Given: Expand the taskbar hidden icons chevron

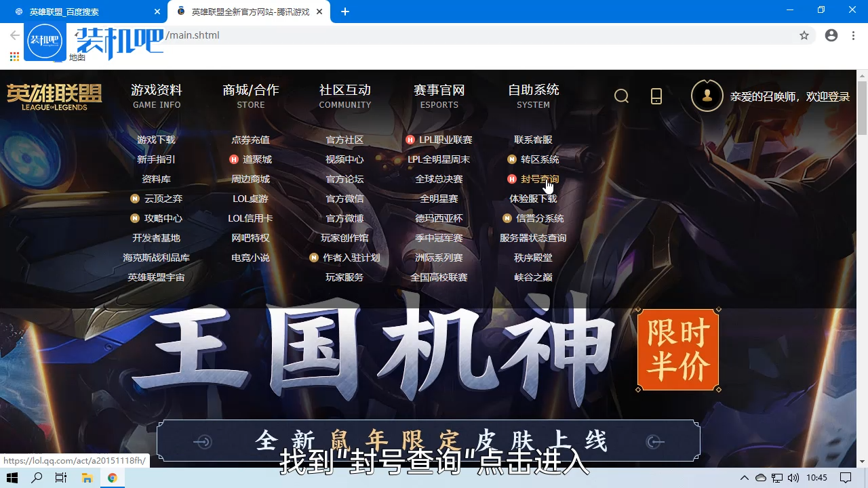Looking at the screenshot, I should tap(744, 477).
